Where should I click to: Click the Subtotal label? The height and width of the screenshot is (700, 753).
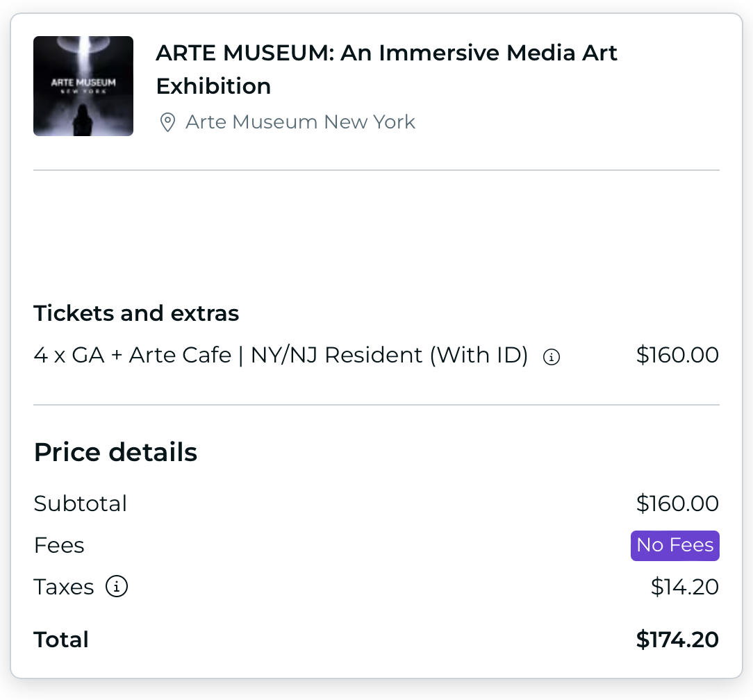pyautogui.click(x=81, y=503)
